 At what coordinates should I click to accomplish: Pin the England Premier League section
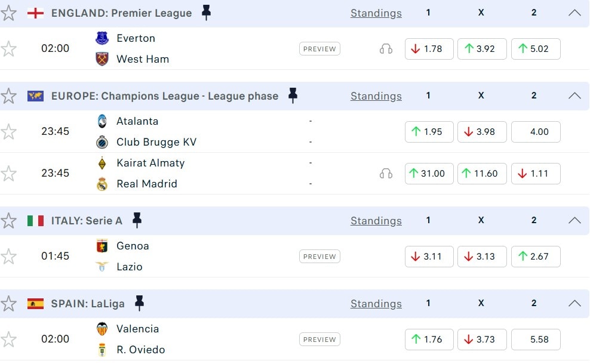pos(206,13)
